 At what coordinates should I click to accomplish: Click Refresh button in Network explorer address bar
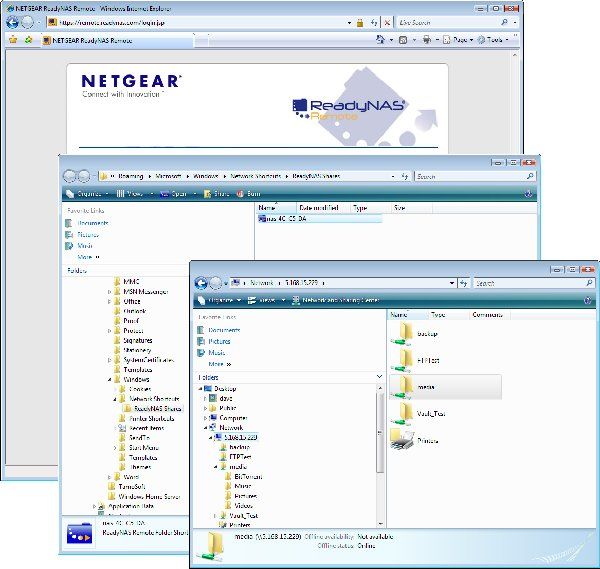[x=463, y=283]
